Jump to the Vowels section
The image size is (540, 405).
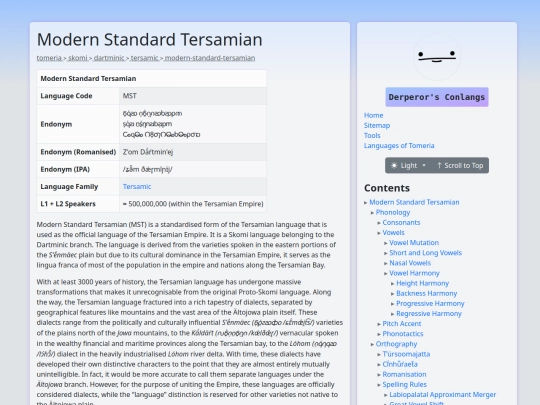coord(393,233)
